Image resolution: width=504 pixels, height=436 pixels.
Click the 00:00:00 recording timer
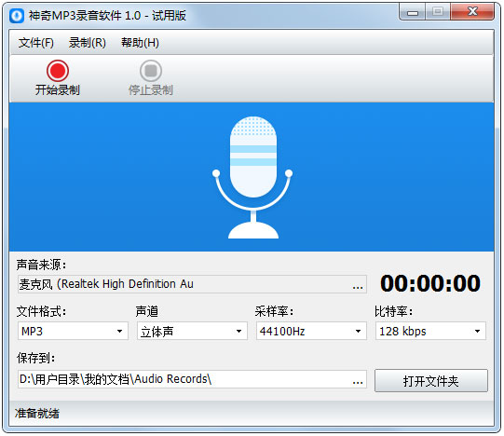pos(430,283)
